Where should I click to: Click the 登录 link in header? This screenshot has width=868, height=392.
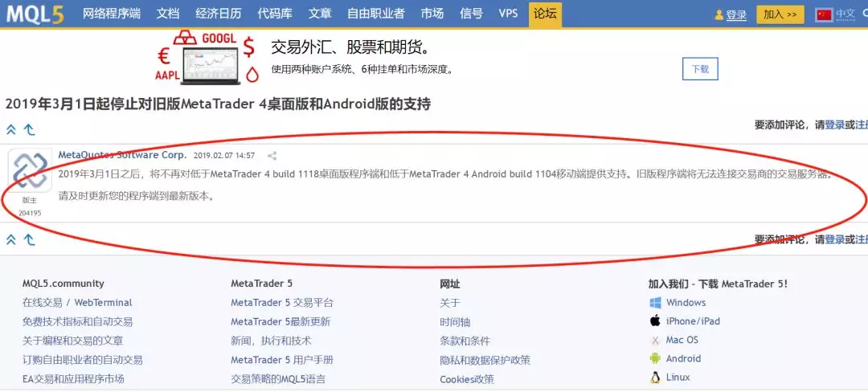[x=736, y=15]
